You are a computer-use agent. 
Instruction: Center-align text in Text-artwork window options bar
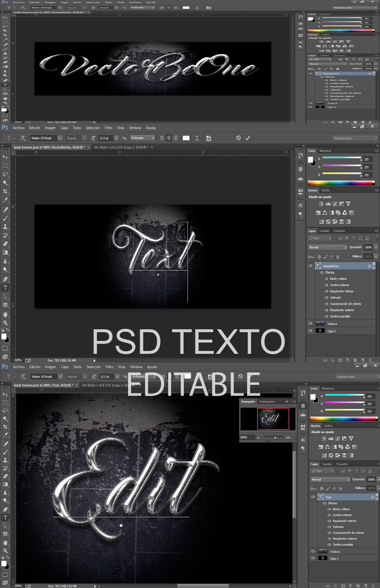pos(169,138)
